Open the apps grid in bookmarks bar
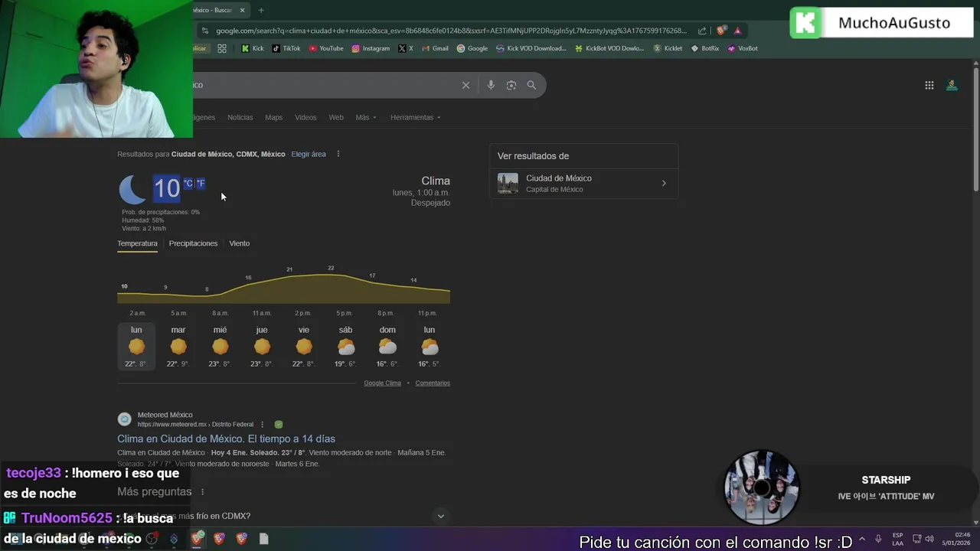Image resolution: width=980 pixels, height=551 pixels. click(x=222, y=48)
